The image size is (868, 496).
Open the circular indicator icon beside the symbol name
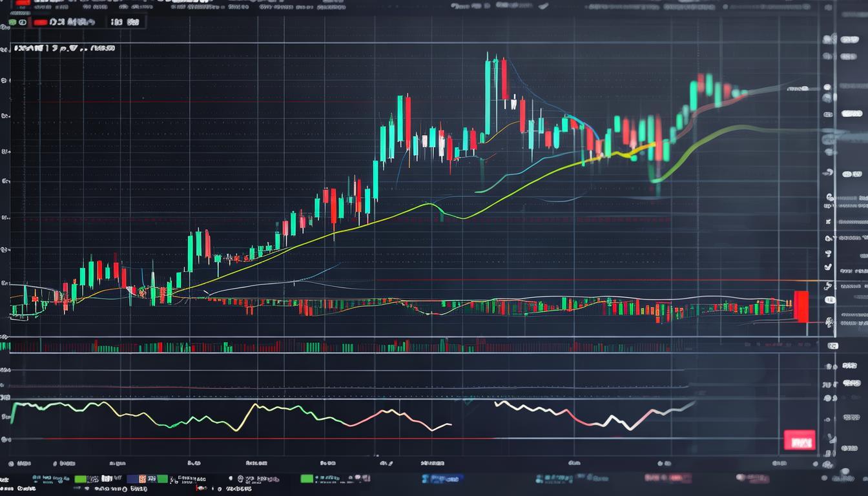23,23
